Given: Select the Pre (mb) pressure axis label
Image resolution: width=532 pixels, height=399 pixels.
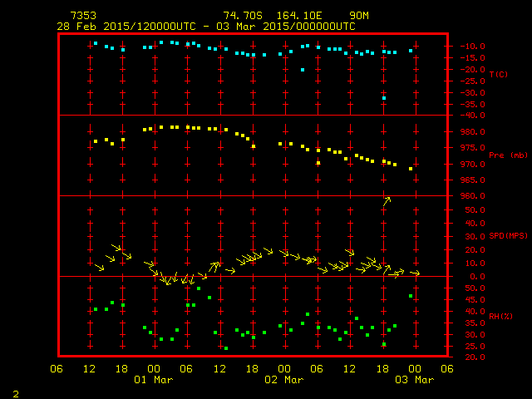Looking at the screenshot, I should (501, 155).
